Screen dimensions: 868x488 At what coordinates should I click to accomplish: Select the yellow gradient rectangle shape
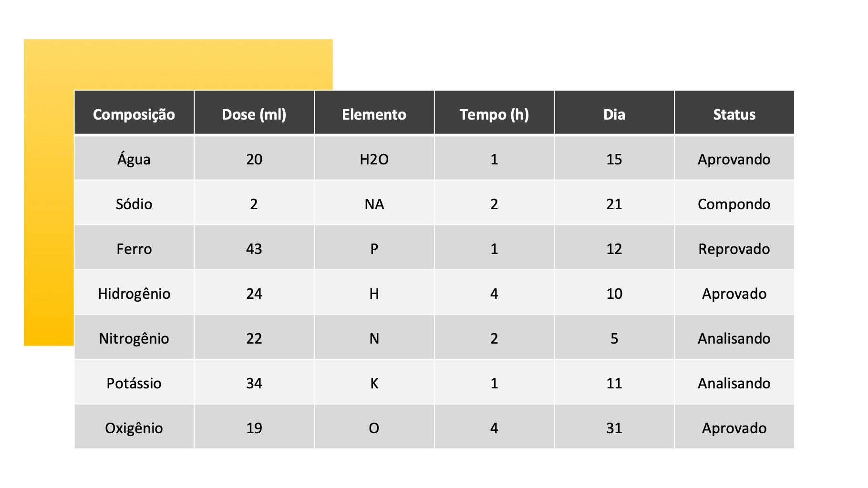[x=49, y=191]
